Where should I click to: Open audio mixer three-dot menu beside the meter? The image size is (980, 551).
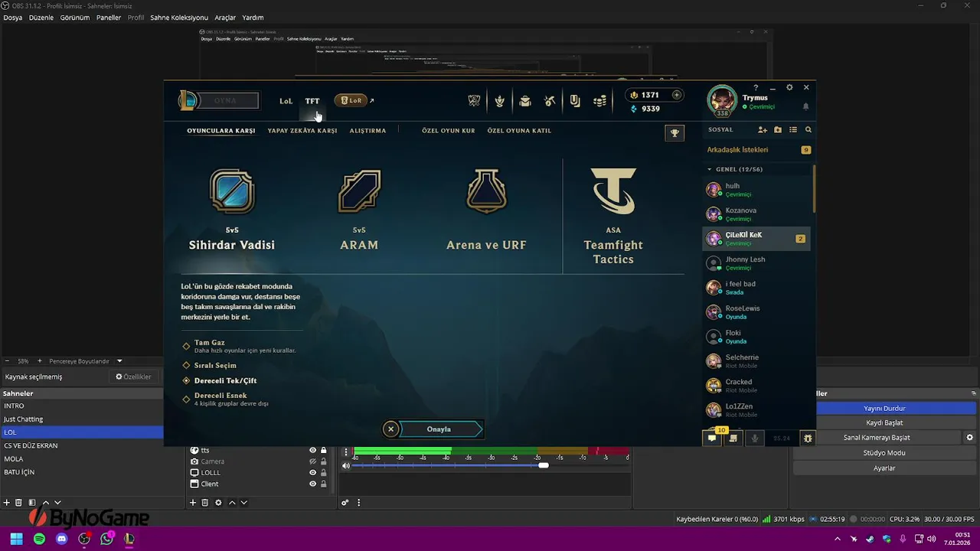point(346,452)
